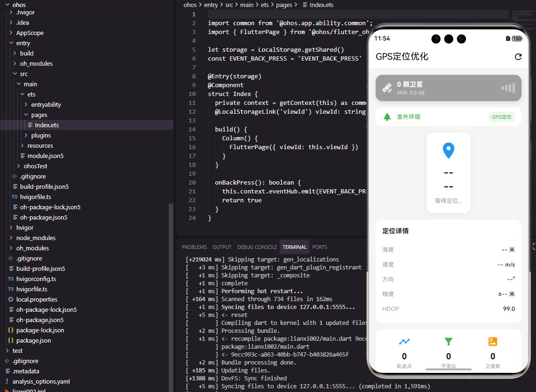536x392 pixels.
Task: Toggle the GPS定位 badge in the environment card
Action: 502,117
